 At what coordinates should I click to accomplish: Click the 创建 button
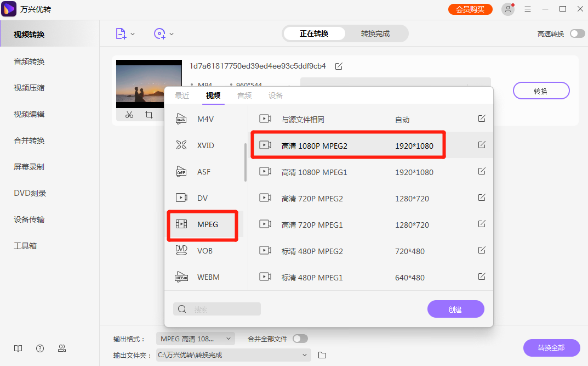pyautogui.click(x=455, y=309)
